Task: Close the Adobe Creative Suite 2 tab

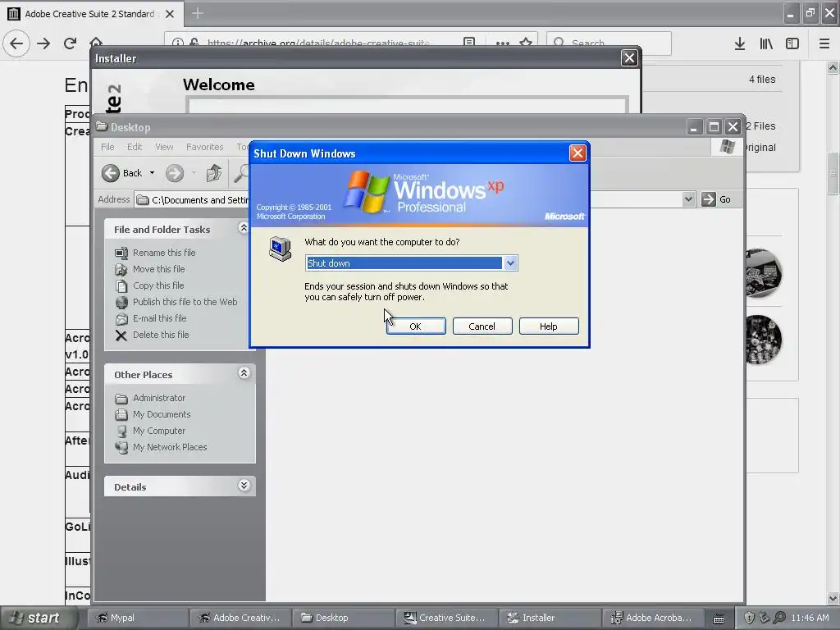Action: [x=170, y=14]
